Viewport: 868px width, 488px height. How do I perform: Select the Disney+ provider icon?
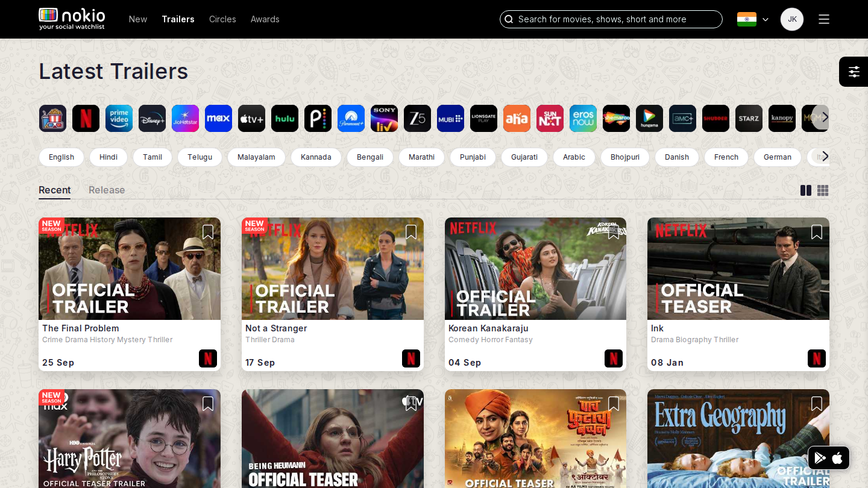coord(152,118)
